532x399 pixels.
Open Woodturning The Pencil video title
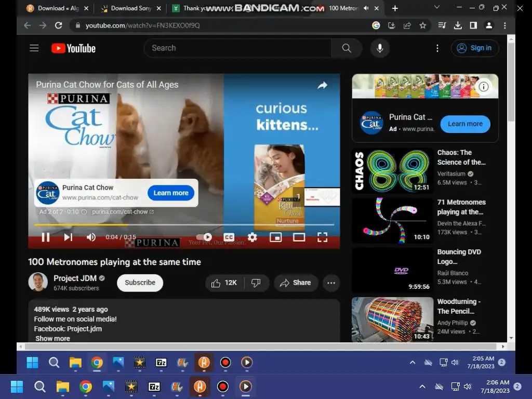(459, 307)
